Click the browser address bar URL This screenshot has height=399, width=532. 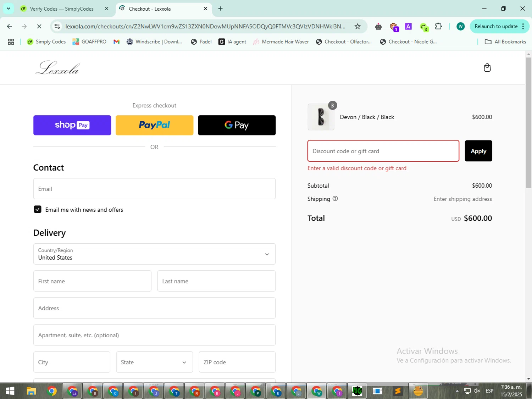click(205, 26)
